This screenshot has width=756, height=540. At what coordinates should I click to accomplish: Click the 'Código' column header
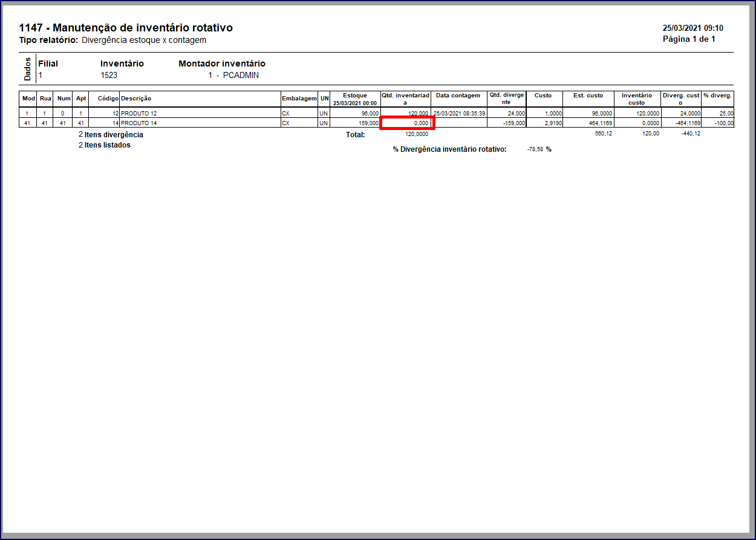[108, 99]
